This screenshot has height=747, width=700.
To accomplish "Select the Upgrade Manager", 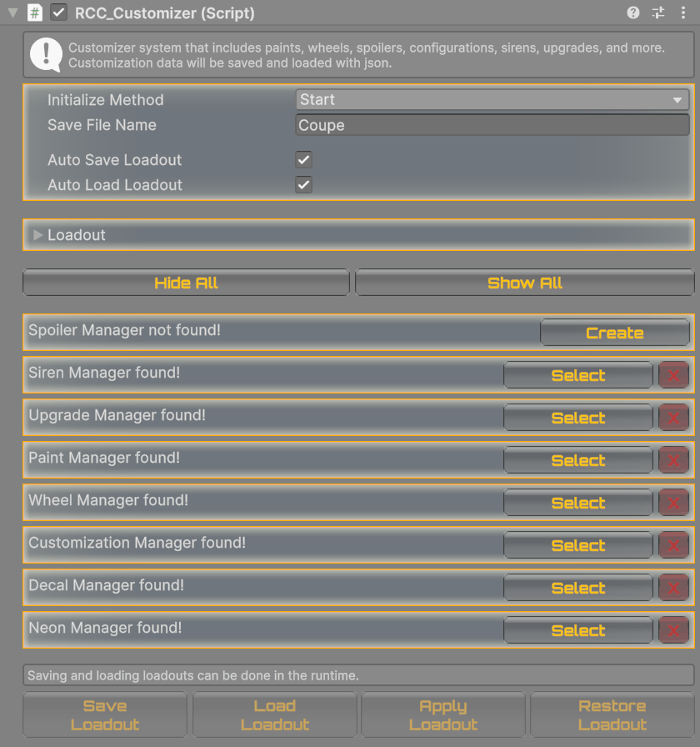I will click(578, 418).
